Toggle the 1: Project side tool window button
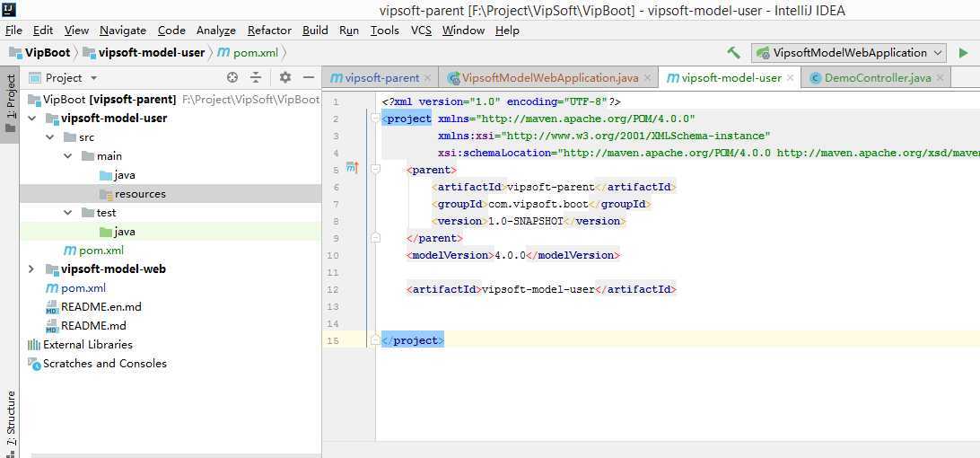This screenshot has height=458, width=980. tap(10, 105)
